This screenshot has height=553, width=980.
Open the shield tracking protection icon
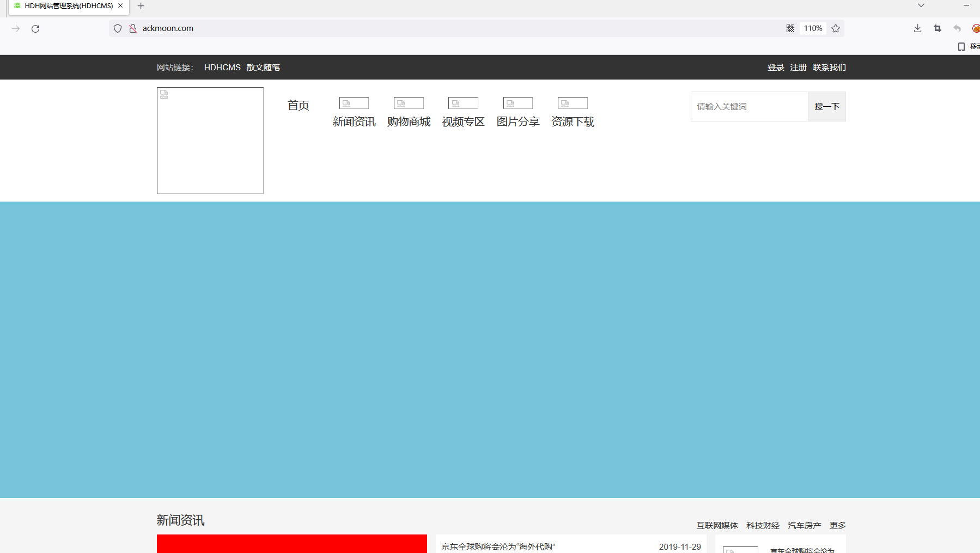(118, 28)
